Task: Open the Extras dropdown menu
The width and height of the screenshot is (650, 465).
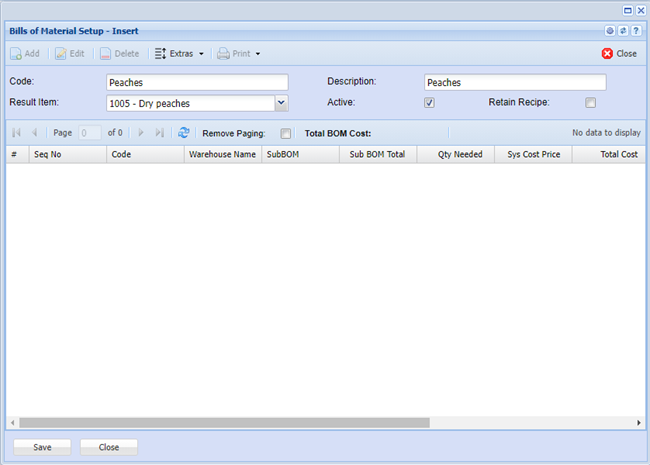Action: [x=180, y=54]
